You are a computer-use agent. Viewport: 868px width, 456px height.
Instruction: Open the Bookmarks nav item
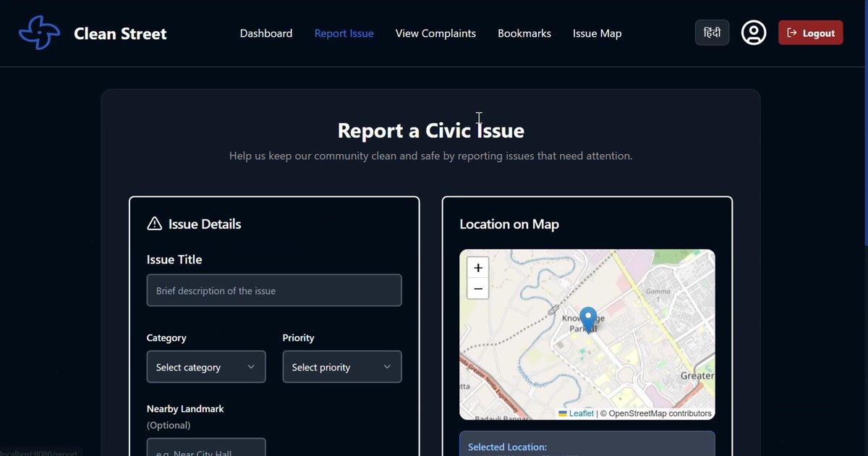[x=524, y=33]
